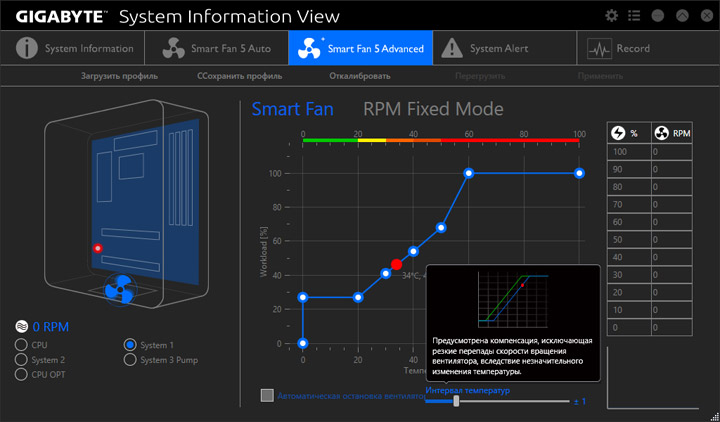Click the temperature interval slider handle
Viewport: 720px width, 422px height.
point(456,401)
